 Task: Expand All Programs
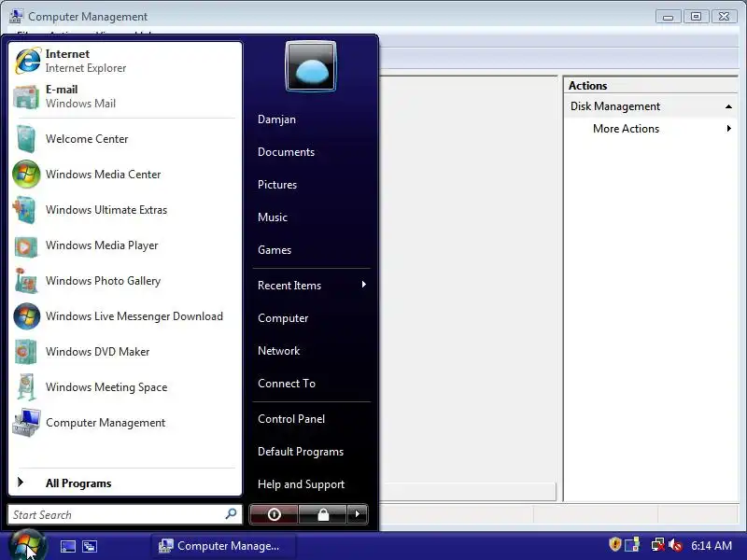point(125,483)
